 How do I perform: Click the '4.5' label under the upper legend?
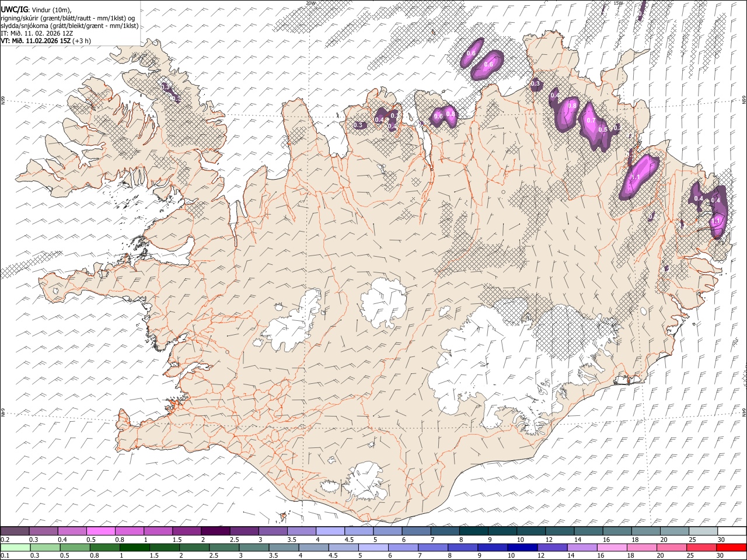(x=350, y=540)
